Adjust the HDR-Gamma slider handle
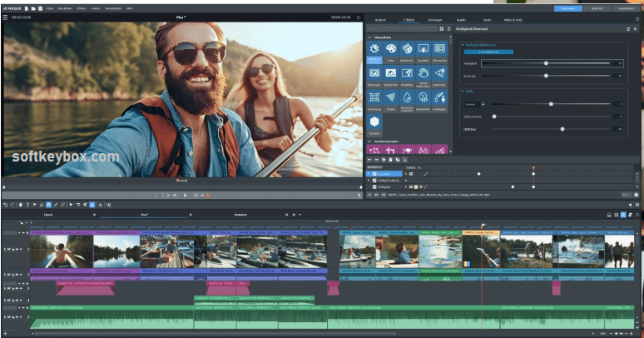This screenshot has height=338, width=644. (x=494, y=117)
